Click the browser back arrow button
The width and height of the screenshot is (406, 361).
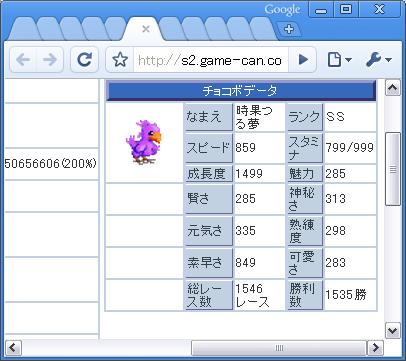point(23,60)
